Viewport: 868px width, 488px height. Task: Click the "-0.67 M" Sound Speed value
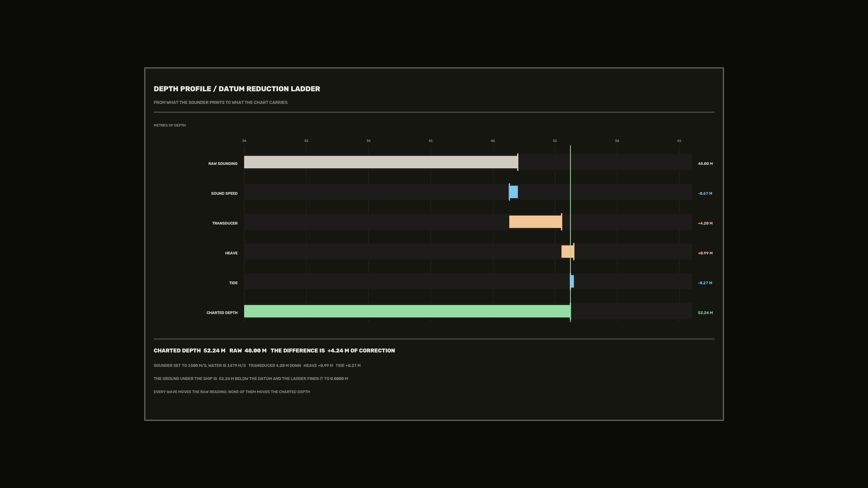pos(705,194)
